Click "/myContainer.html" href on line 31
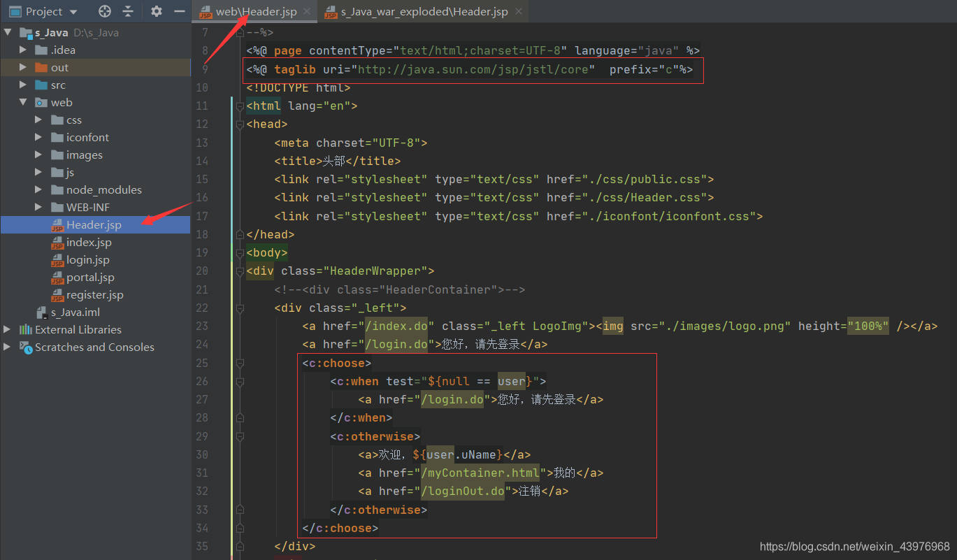The height and width of the screenshot is (560, 957). (480, 473)
